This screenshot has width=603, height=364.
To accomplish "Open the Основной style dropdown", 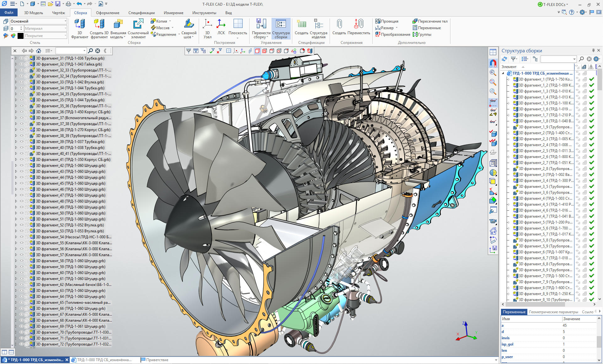I will (65, 21).
